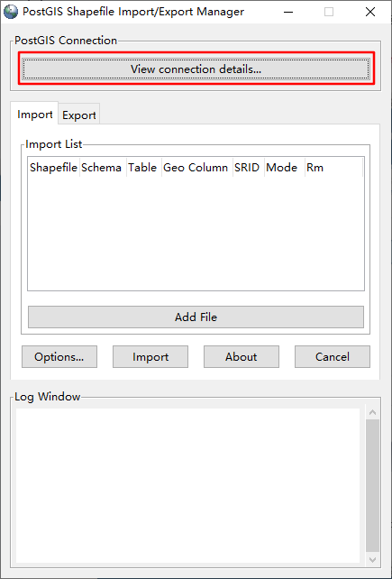This screenshot has width=392, height=579.
Task: Click the PostGIS globe title bar icon
Action: tap(10, 12)
